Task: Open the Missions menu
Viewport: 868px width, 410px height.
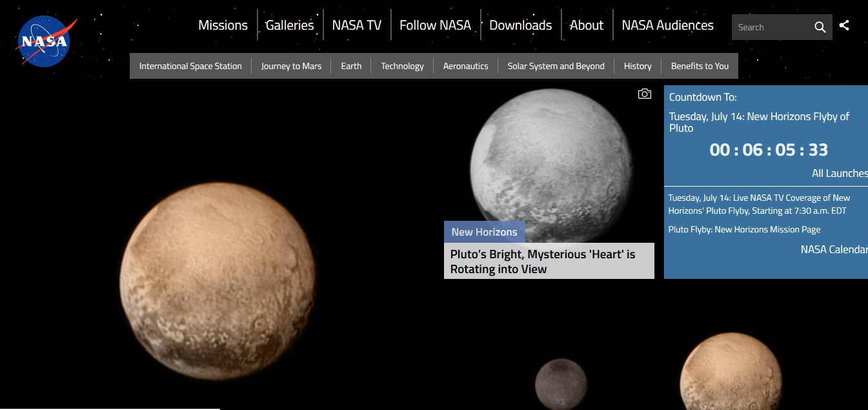Action: (x=223, y=25)
